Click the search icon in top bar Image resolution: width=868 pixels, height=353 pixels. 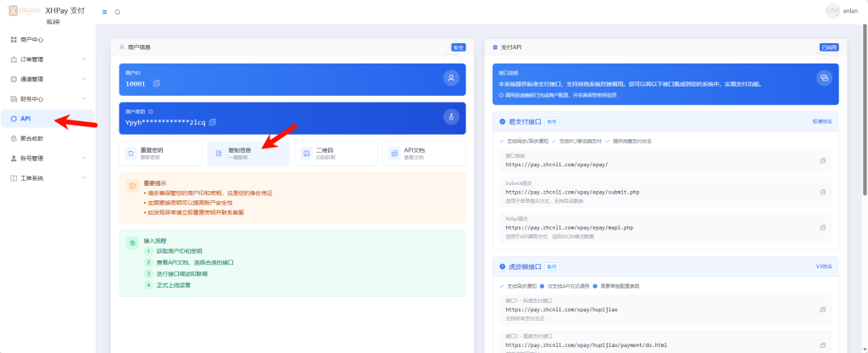tap(117, 12)
